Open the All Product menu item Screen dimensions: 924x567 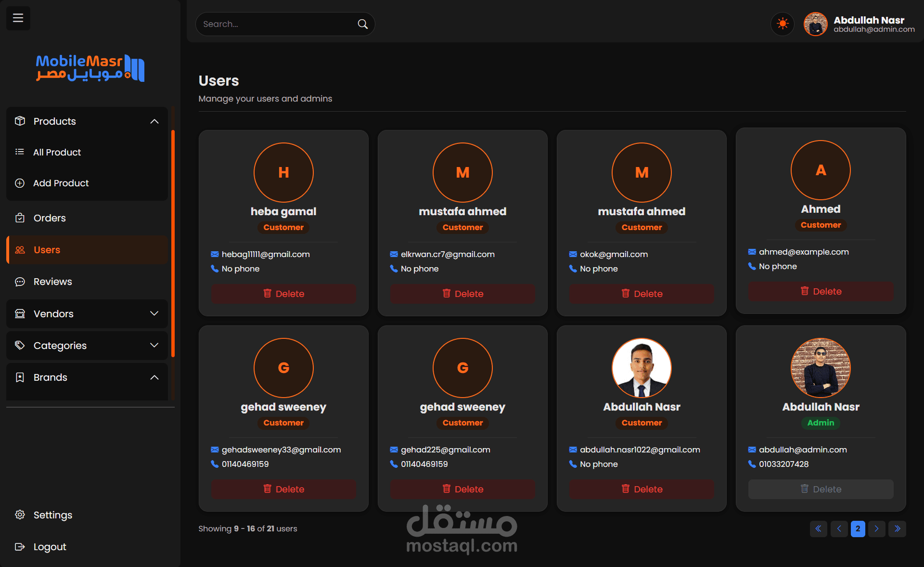click(57, 152)
